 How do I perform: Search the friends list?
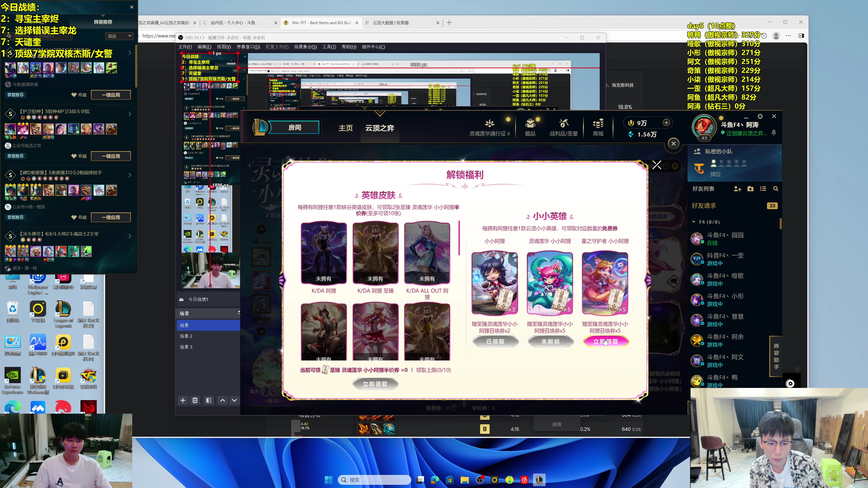pos(775,189)
